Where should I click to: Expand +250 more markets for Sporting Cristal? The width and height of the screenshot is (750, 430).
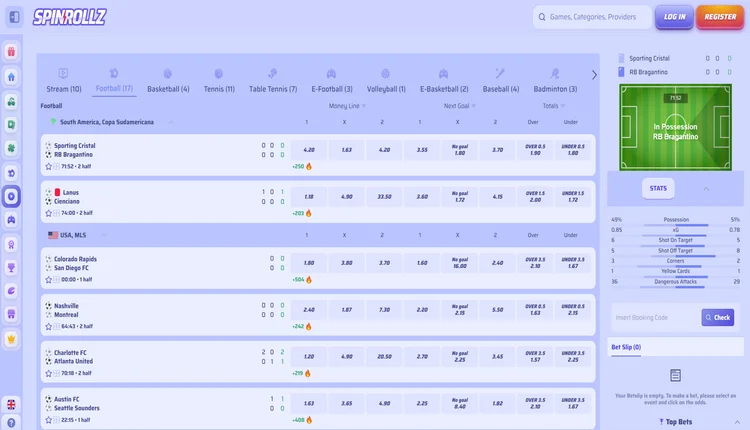[x=298, y=166]
